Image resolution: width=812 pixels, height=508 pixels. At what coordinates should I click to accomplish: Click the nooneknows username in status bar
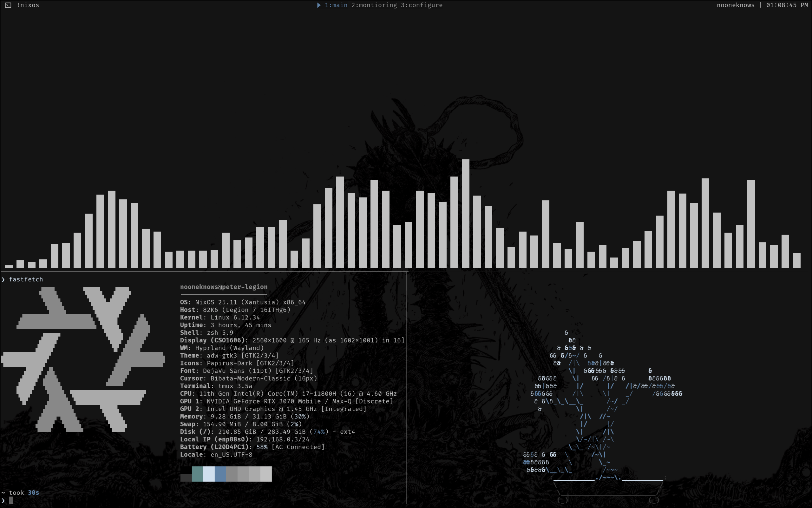pos(736,5)
